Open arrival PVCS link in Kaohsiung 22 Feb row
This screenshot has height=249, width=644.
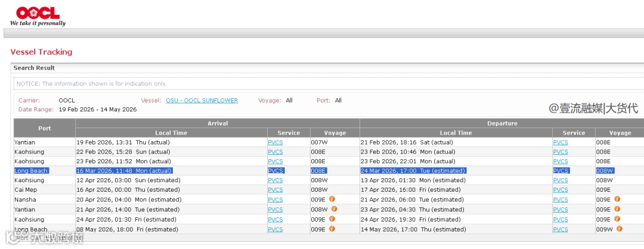coord(275,152)
